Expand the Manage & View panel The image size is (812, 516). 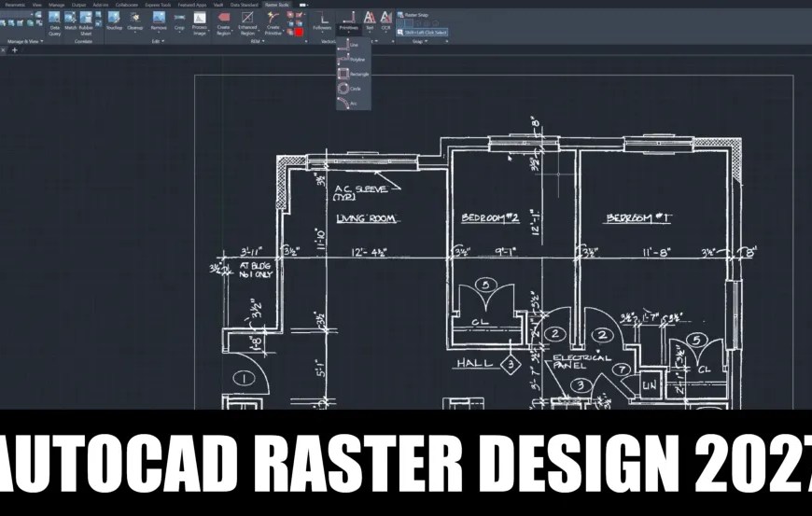[x=25, y=41]
